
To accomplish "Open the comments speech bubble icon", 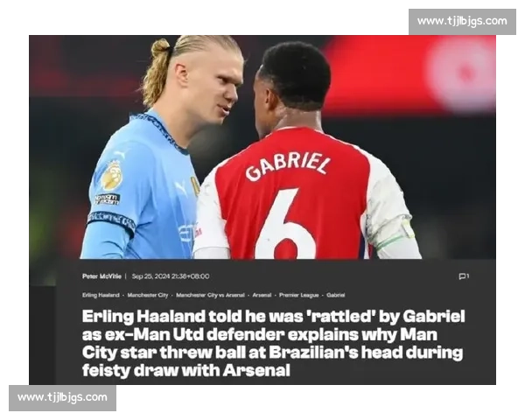I will pyautogui.click(x=462, y=276).
